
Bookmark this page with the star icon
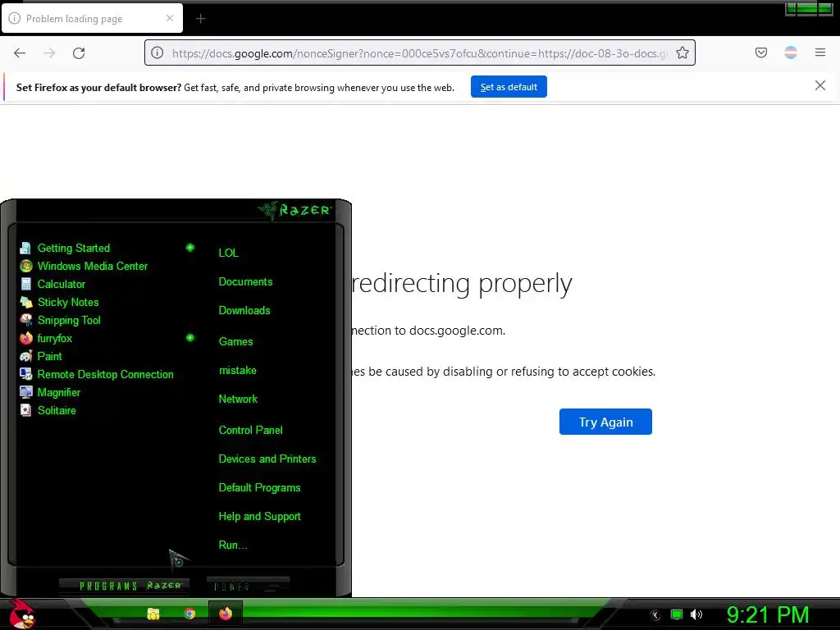pyautogui.click(x=682, y=52)
